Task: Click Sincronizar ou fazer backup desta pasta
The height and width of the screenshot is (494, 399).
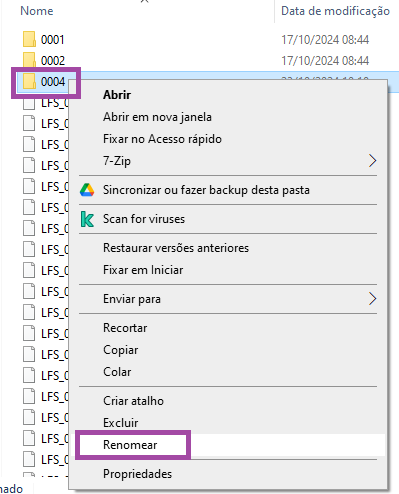Action: (206, 190)
